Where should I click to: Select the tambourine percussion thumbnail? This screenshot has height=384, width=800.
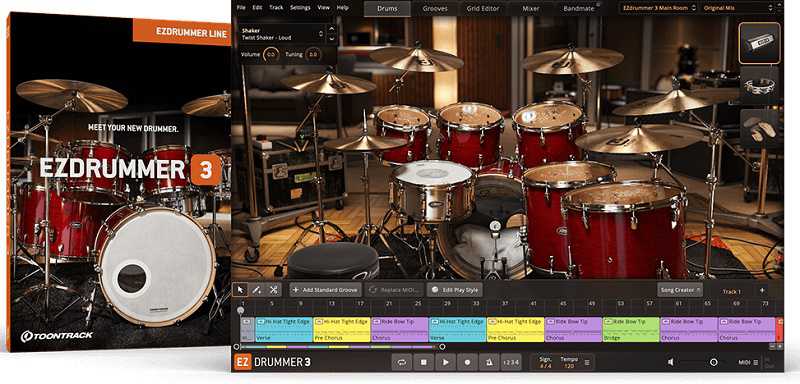[x=759, y=86]
